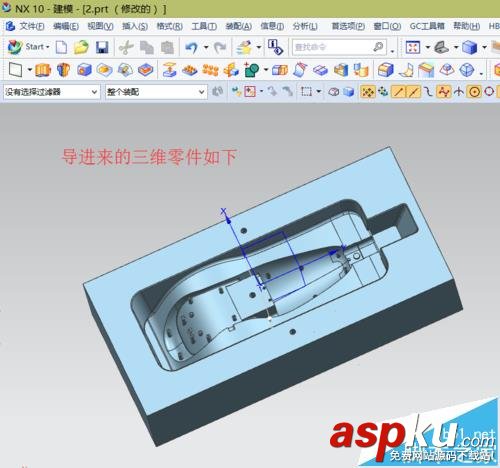The image size is (500, 468).
Task: Click the Paste clipboard icon
Action: click(x=167, y=48)
